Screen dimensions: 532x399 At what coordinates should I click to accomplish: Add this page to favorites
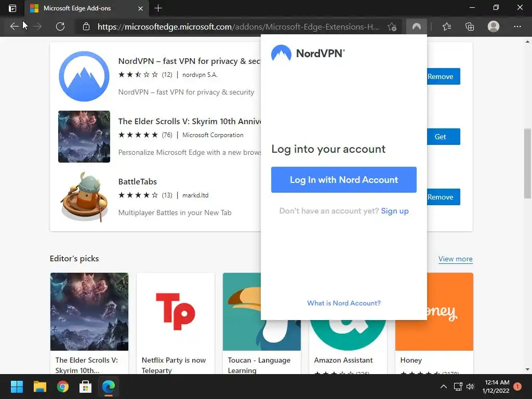pos(392,26)
